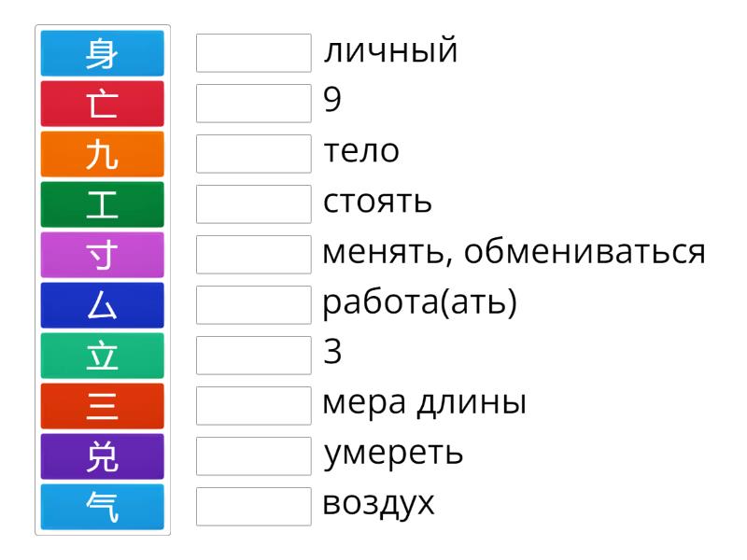Click the red 亡 character tile

coord(103,104)
